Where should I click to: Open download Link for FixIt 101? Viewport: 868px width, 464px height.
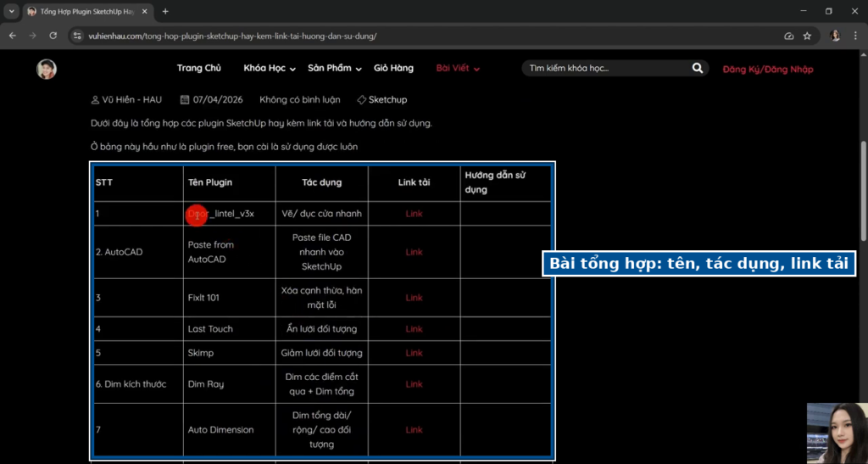point(414,298)
